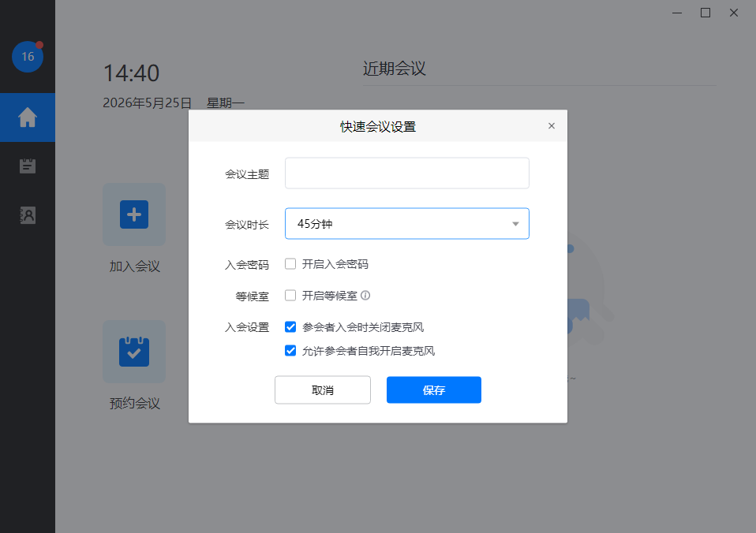Click the 加入会议 label
The height and width of the screenshot is (533, 756).
[x=134, y=266]
